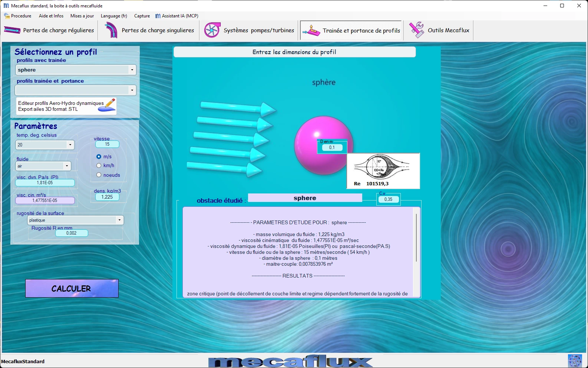The width and height of the screenshot is (588, 368).
Task: Open the Capture menu
Action: coord(142,16)
